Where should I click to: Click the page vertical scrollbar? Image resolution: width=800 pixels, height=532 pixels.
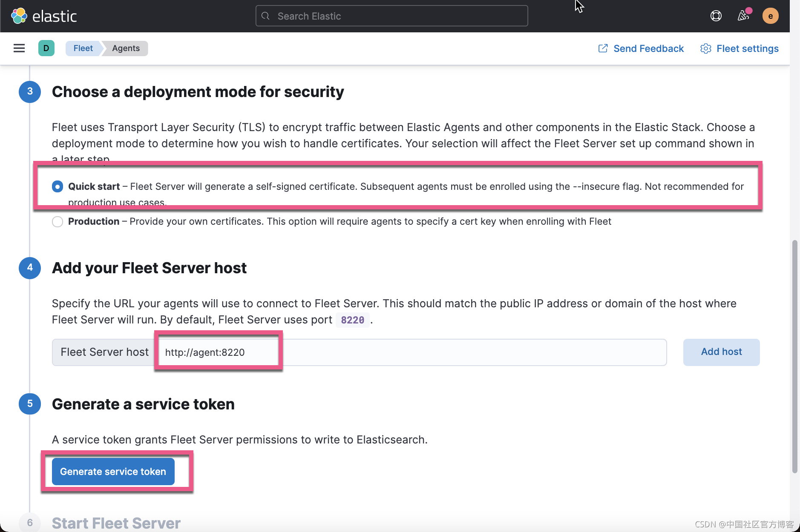coord(794,357)
